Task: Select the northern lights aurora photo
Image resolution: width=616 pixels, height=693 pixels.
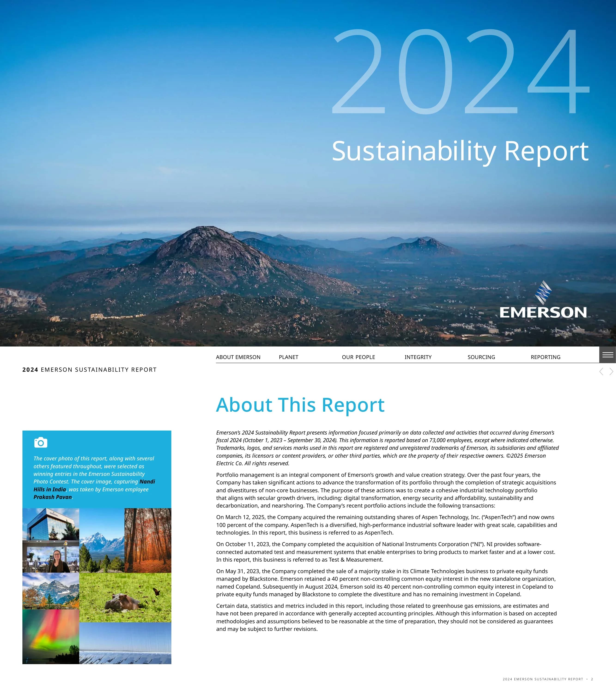Action: (51, 636)
